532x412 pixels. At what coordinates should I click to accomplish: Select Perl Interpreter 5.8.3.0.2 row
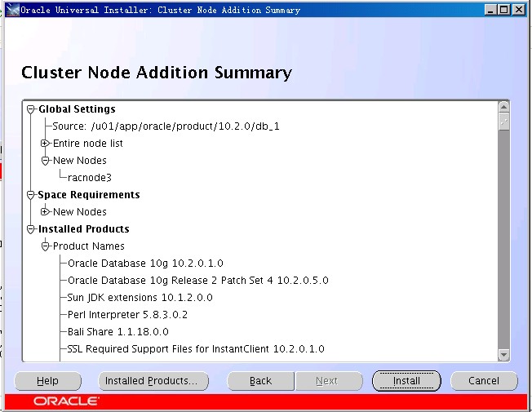click(x=127, y=315)
